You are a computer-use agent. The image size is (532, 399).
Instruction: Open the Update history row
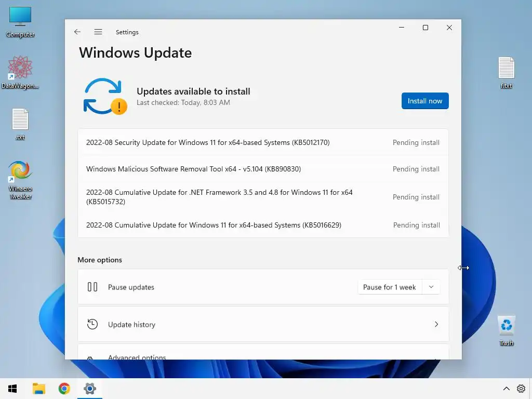pyautogui.click(x=263, y=324)
